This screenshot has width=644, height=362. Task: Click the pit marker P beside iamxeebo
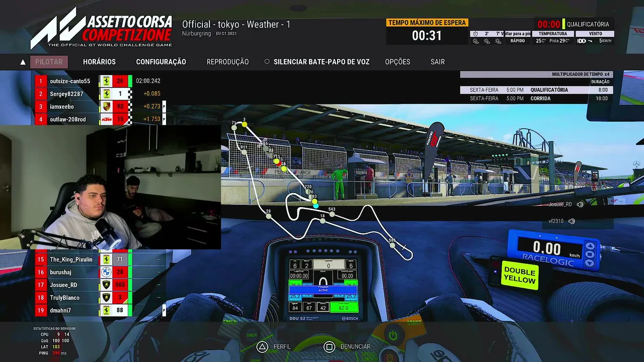tap(164, 107)
